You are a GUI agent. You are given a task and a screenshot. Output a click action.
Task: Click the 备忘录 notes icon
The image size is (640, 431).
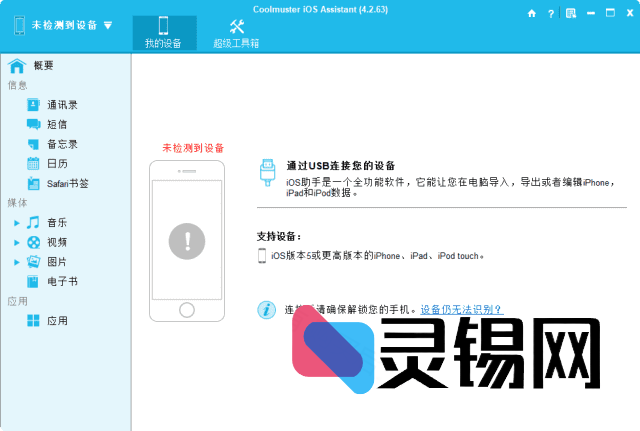pos(33,144)
